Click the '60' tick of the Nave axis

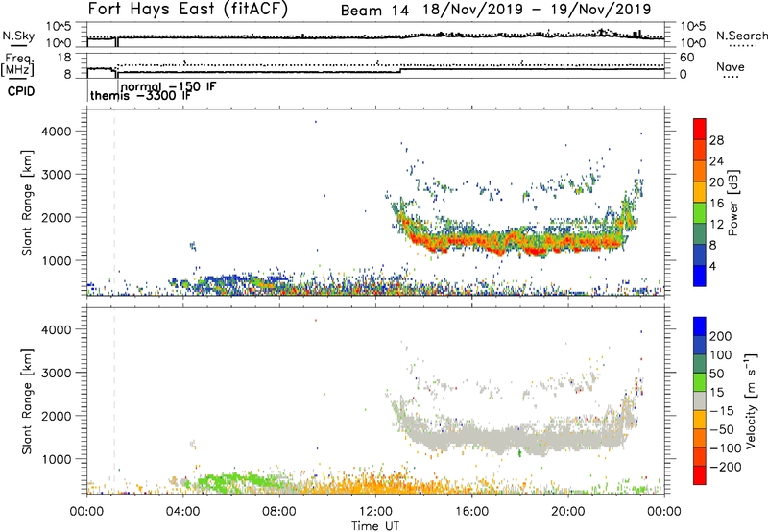[686, 58]
